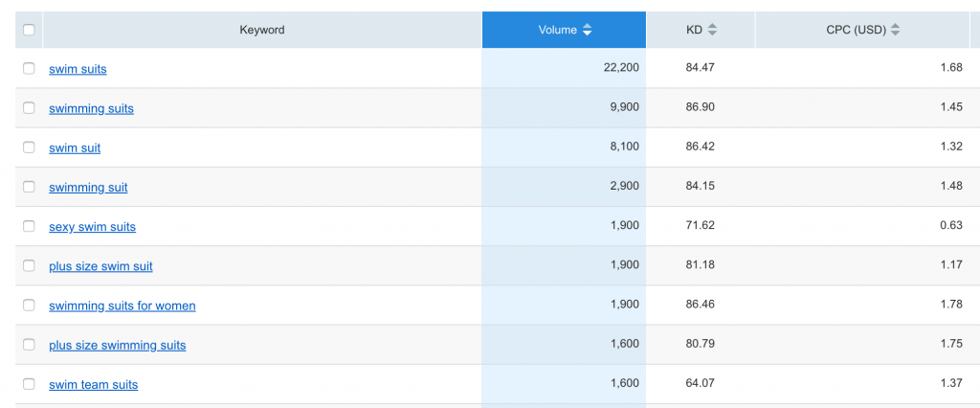The height and width of the screenshot is (408, 980).
Task: Enable checkbox for plus size swim suit
Action: tap(29, 266)
